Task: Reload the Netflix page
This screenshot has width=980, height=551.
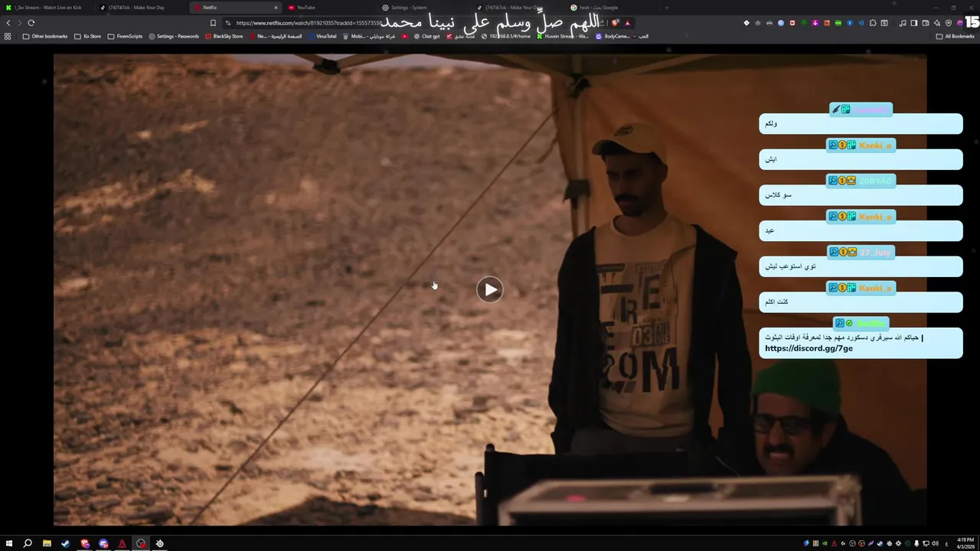Action: (x=31, y=23)
